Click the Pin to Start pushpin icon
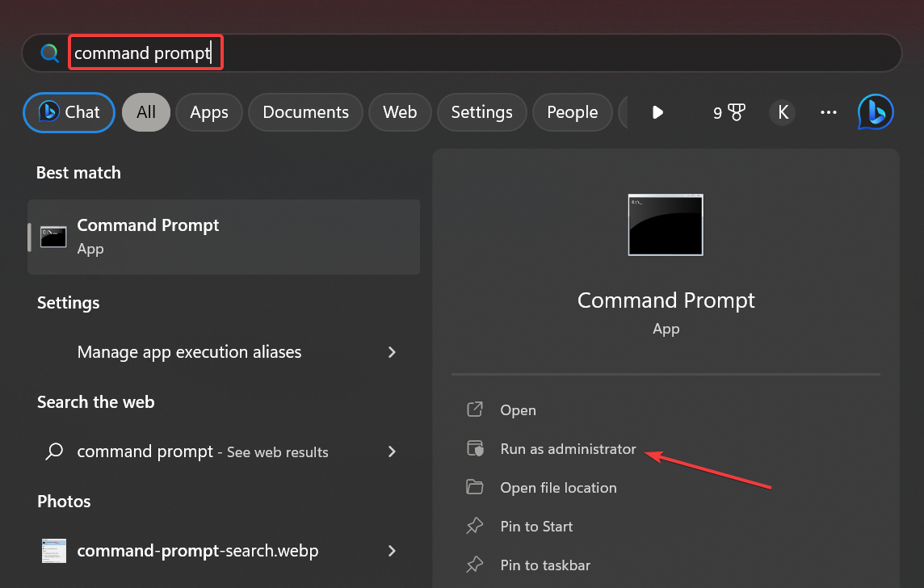 [x=475, y=526]
